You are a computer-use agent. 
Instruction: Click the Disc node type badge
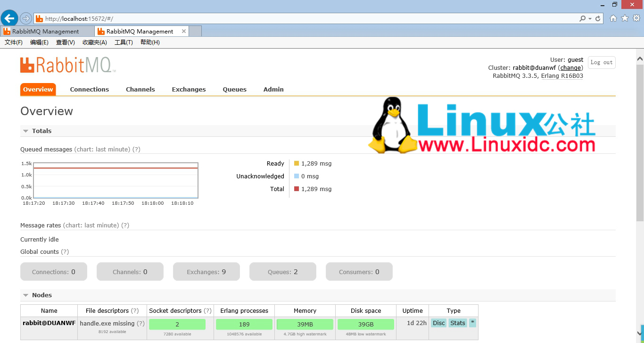[x=438, y=323]
